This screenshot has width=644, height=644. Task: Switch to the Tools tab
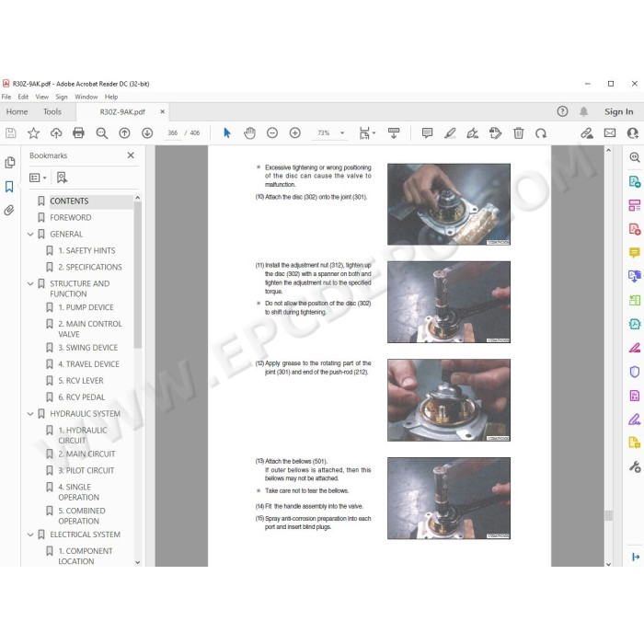[x=52, y=111]
